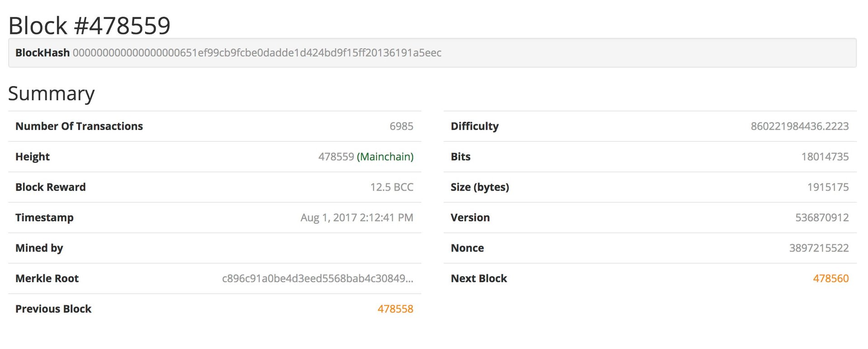This screenshot has width=868, height=349.
Task: Click the Difficulty value 860221984436.2223
Action: click(800, 126)
